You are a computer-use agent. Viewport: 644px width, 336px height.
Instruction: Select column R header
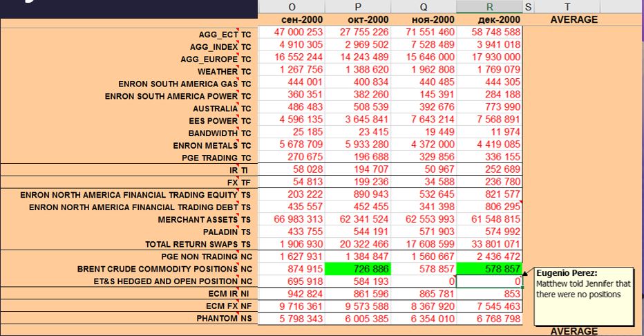coord(490,7)
